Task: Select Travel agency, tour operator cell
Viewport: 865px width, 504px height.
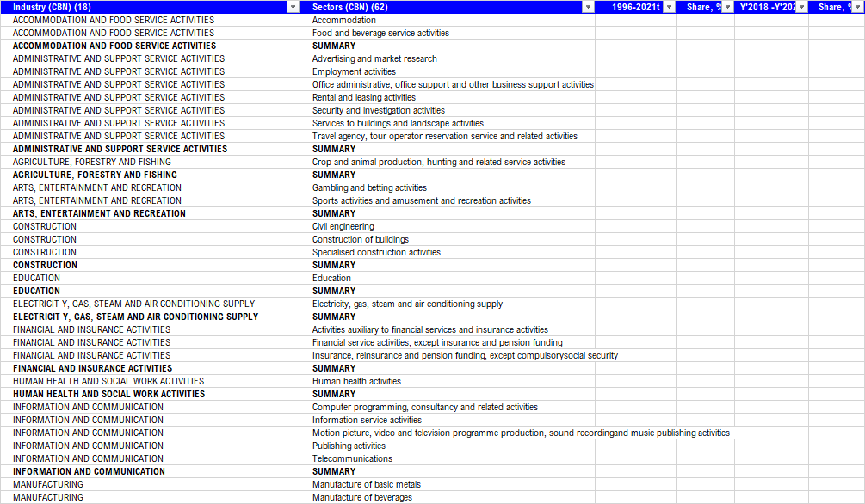Action: (448, 136)
